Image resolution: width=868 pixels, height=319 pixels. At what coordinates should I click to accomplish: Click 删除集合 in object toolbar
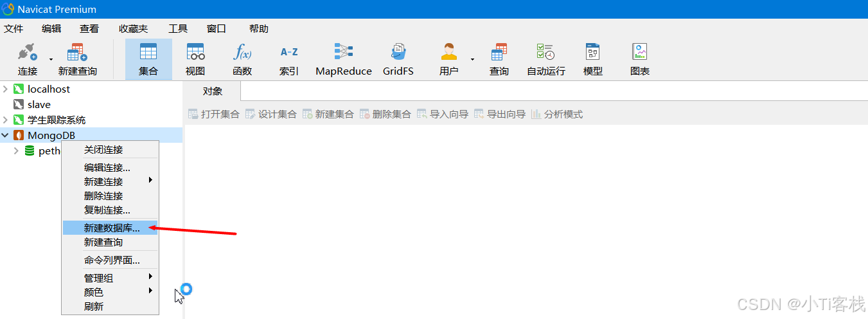tap(385, 114)
